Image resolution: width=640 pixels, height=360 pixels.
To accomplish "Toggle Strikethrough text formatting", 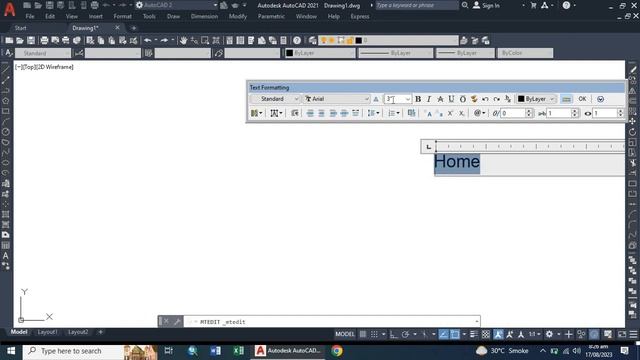I will click(x=440, y=99).
